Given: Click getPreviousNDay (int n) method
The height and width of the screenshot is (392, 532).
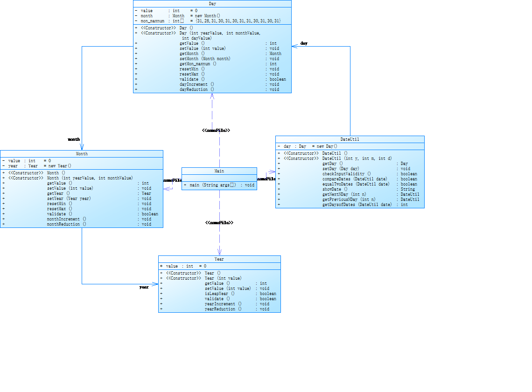Looking at the screenshot, I should point(349,199).
